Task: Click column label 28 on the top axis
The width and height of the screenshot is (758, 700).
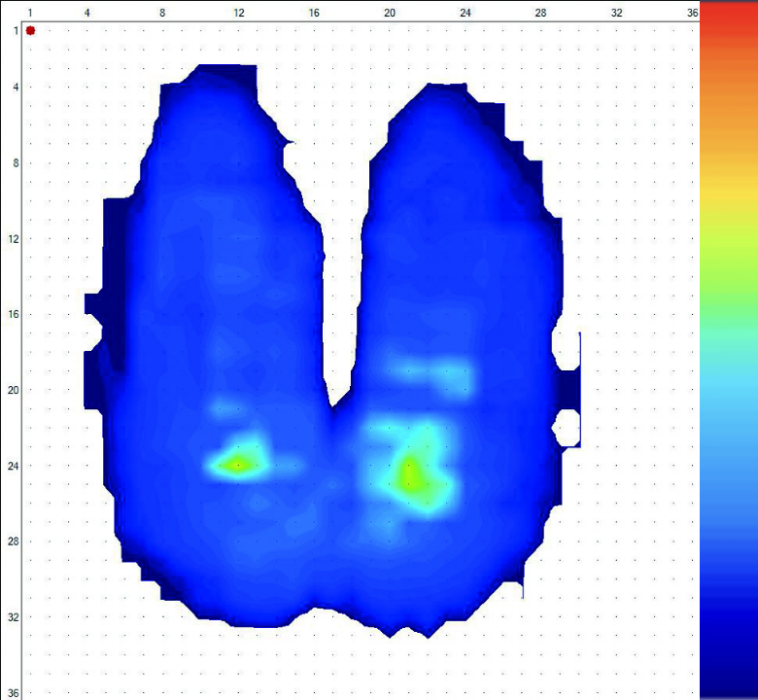Action: [540, 13]
